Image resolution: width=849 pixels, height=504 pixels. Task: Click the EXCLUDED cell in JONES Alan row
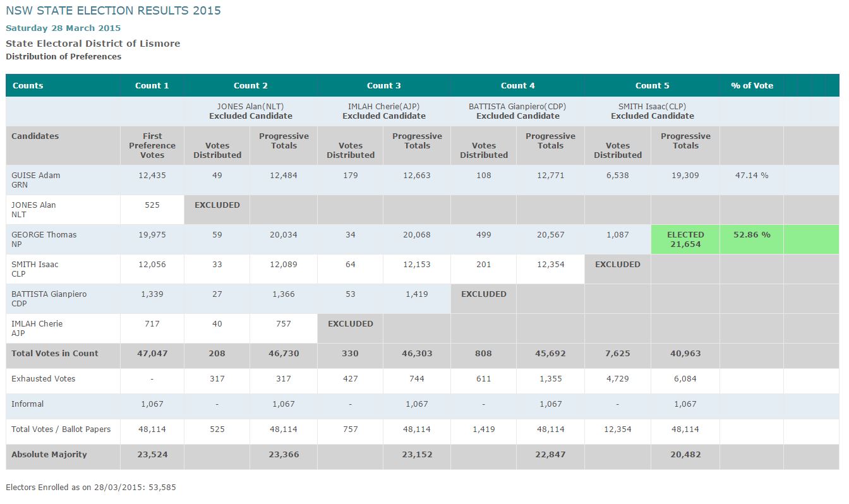click(x=217, y=205)
